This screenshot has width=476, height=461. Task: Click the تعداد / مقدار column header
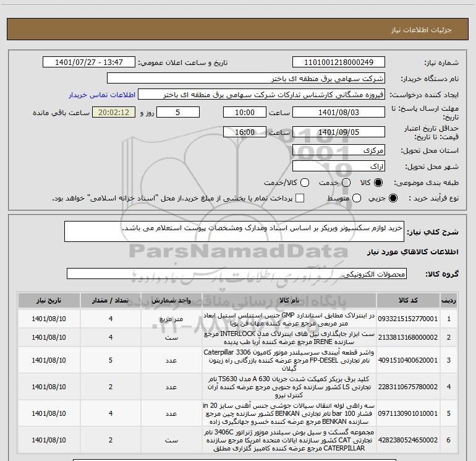click(x=111, y=301)
